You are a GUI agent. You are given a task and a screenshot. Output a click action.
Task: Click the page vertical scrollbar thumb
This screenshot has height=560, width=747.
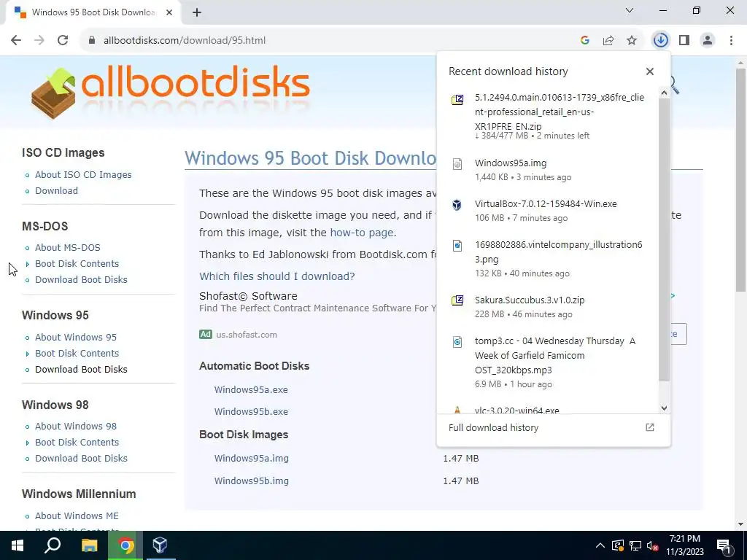(741, 180)
